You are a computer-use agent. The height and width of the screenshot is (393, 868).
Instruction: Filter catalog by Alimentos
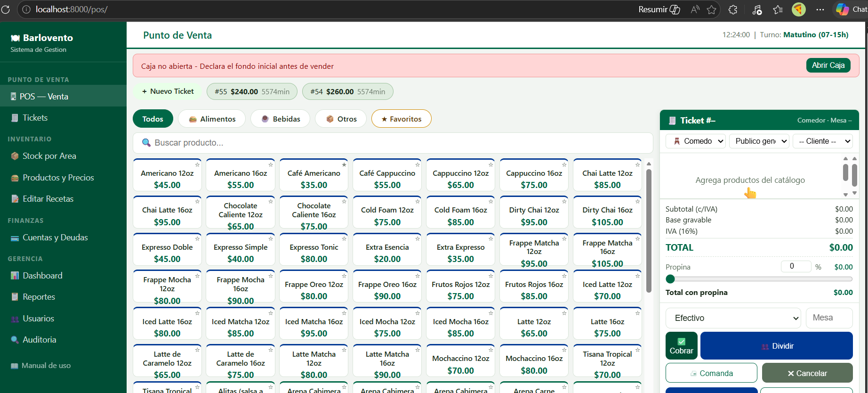click(212, 119)
